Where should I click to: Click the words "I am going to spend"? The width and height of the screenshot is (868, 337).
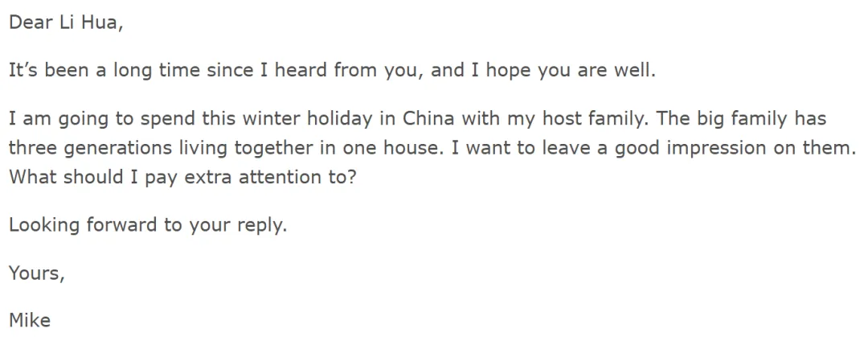click(x=99, y=118)
